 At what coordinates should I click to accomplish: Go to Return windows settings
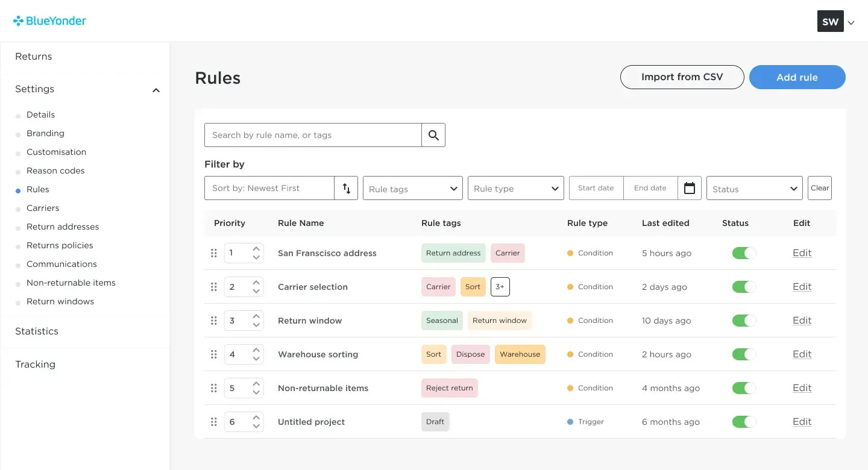[x=60, y=301]
